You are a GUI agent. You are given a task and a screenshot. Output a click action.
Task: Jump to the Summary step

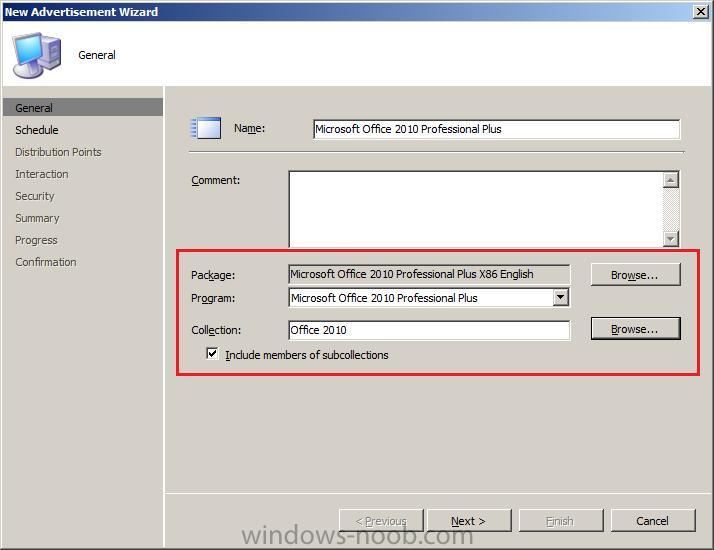pos(37,218)
